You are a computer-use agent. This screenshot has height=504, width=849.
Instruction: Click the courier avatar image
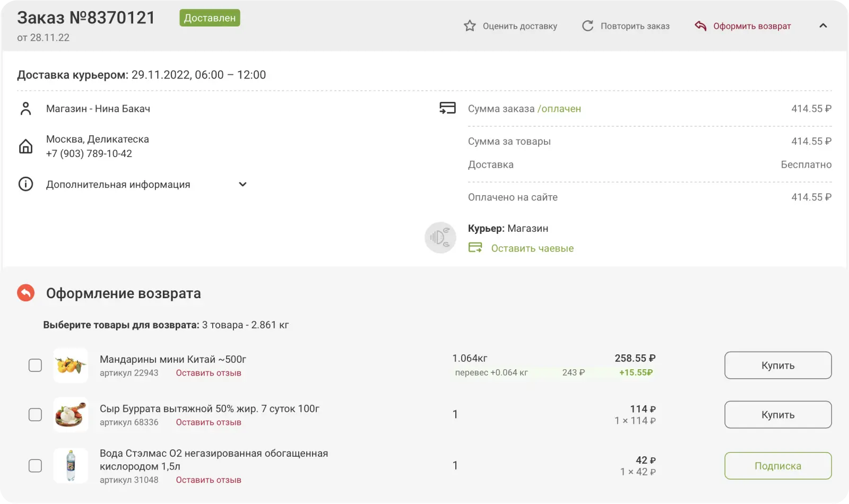[x=440, y=237]
